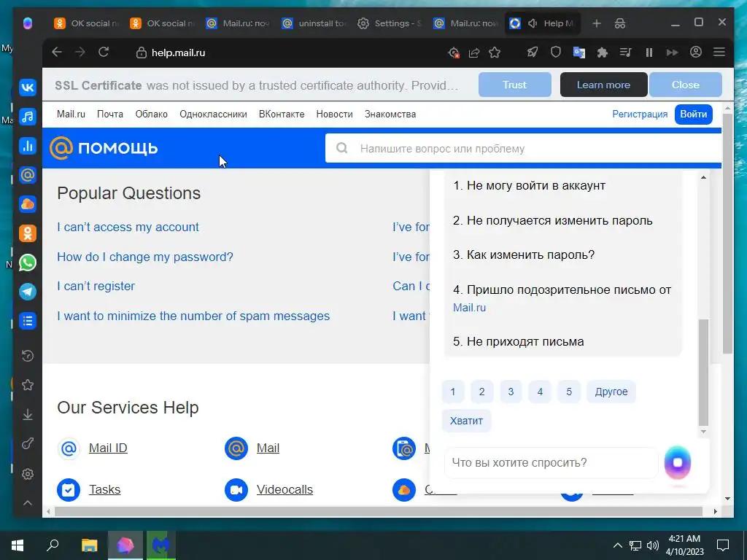Screen dimensions: 747x560
Task: Open the media playlist toolbar icon
Action: (625, 52)
